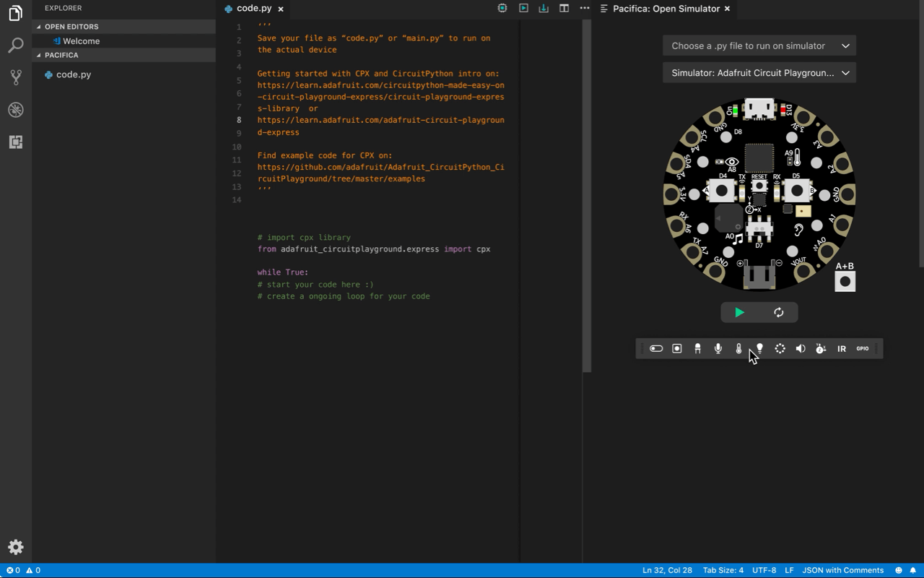Image resolution: width=924 pixels, height=578 pixels.
Task: Select the speaker icon in the simulator toolbar
Action: [x=801, y=349]
